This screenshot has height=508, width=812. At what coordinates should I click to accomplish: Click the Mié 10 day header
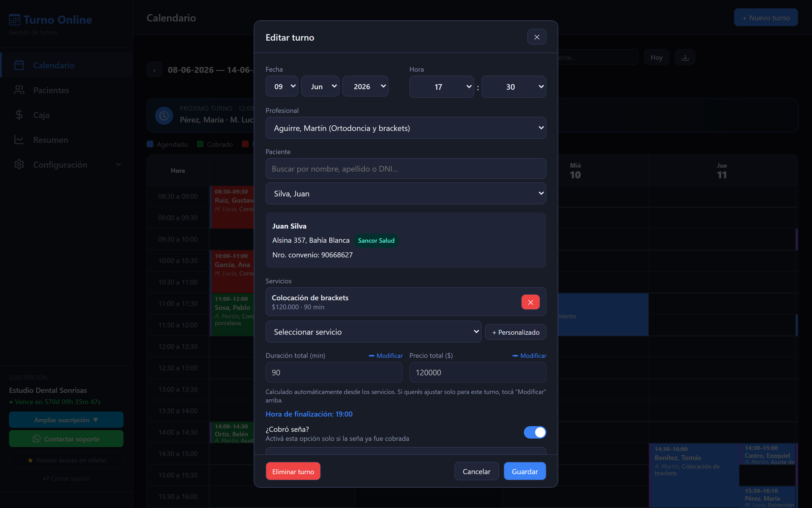(575, 170)
